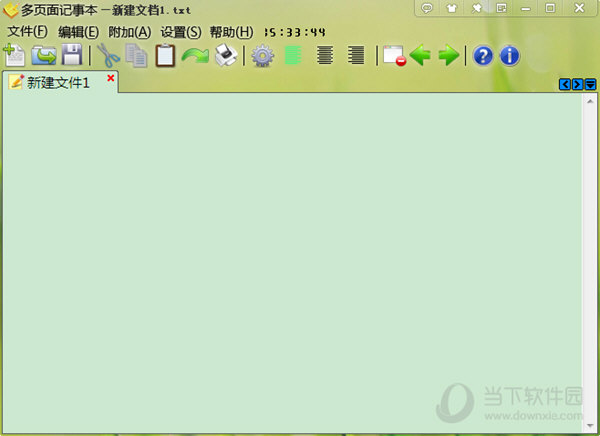600x436 pixels.
Task: Minimize the notepad window
Action: [x=526, y=8]
